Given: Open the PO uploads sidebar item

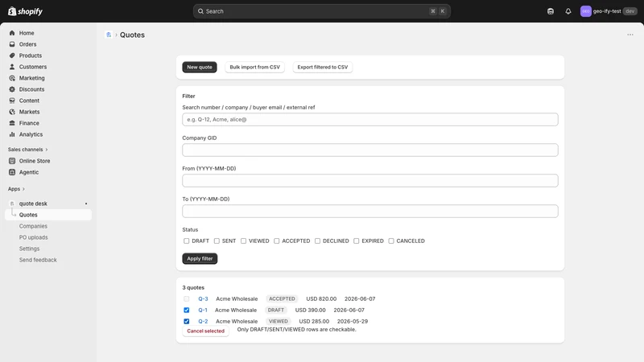Looking at the screenshot, I should point(33,237).
